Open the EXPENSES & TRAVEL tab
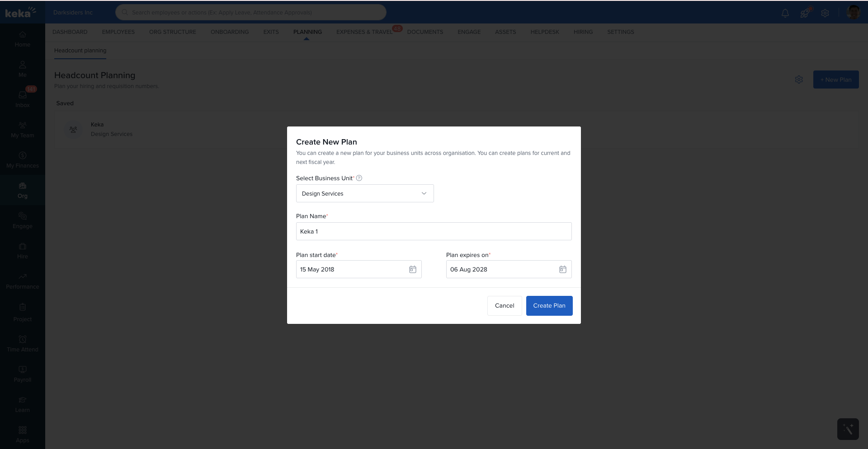Screen dimensions: 868x449 (364, 32)
